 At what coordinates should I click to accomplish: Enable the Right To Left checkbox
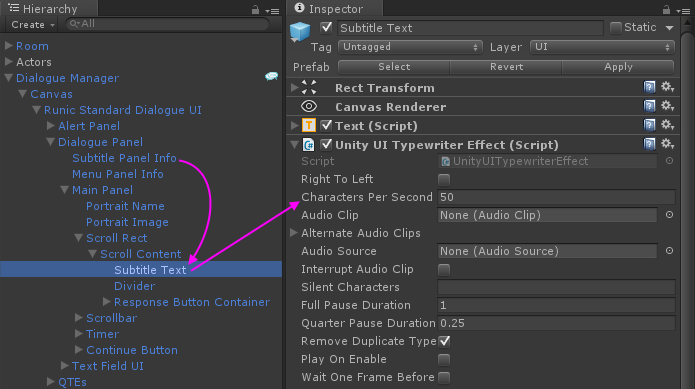(x=444, y=179)
